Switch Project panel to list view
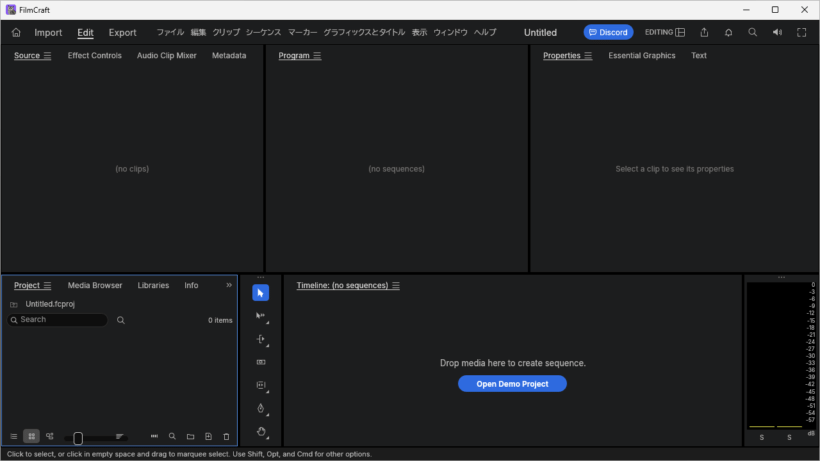This screenshot has width=820, height=461. point(14,436)
